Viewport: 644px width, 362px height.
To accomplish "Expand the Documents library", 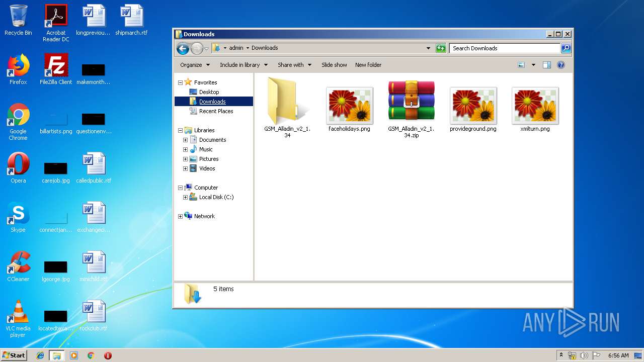I will coord(185,140).
